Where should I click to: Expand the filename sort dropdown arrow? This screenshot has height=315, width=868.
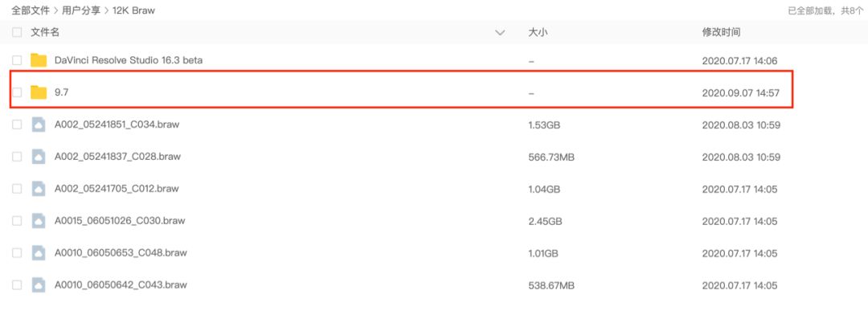point(501,33)
